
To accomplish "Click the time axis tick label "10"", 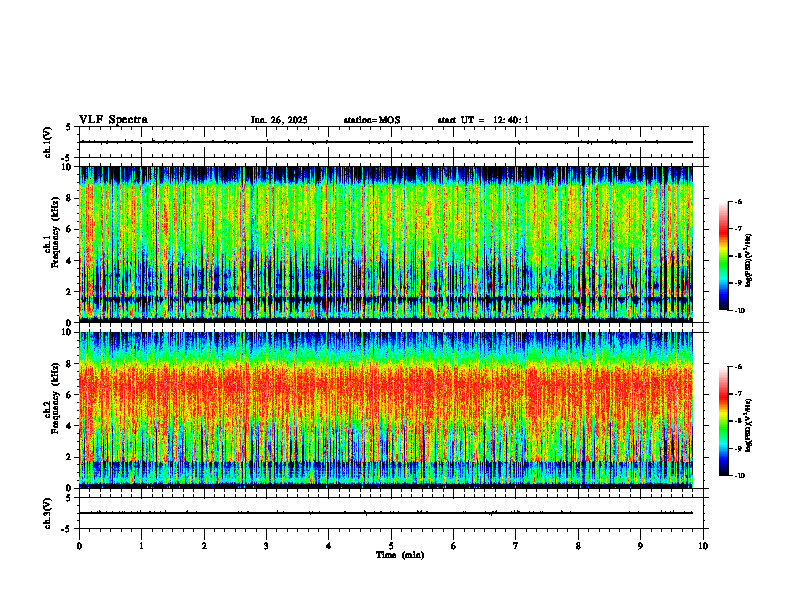I will (x=703, y=546).
